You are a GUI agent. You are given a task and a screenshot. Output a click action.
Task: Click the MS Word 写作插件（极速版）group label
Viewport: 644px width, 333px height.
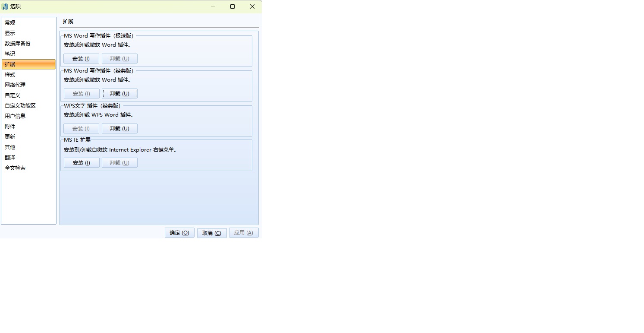coord(100,36)
